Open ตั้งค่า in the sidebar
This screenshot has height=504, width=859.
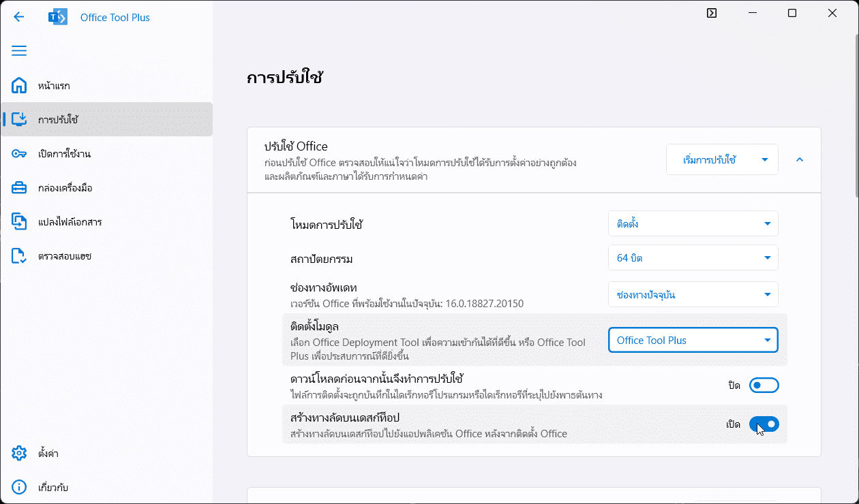(x=106, y=453)
